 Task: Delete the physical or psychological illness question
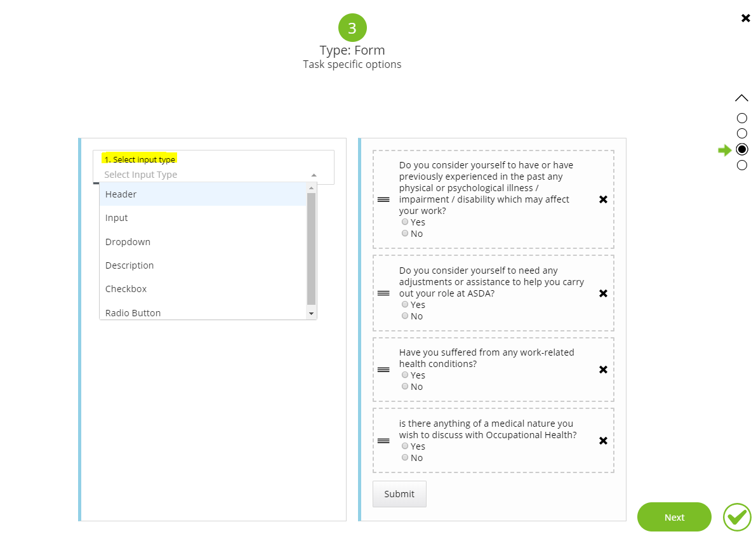(603, 199)
